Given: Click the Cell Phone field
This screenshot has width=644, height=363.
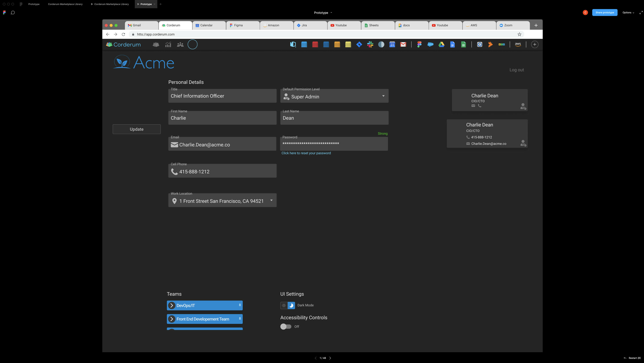Looking at the screenshot, I should tap(222, 171).
